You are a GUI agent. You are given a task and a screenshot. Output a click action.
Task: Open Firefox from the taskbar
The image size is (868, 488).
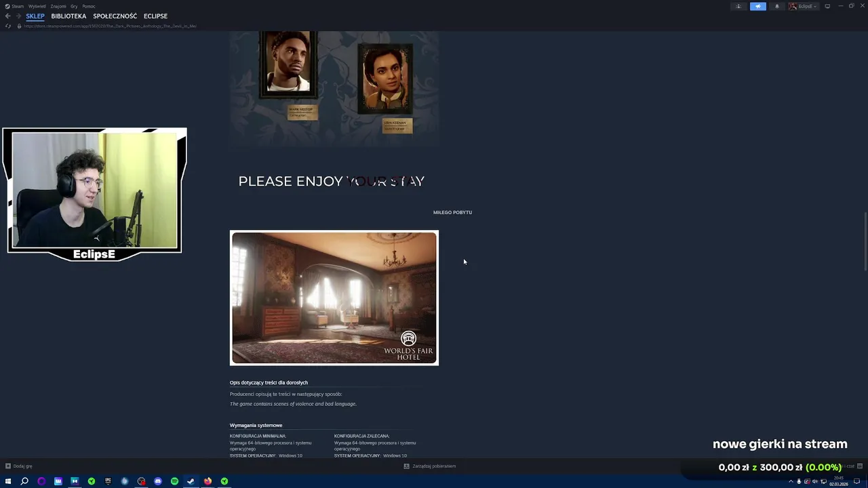208,481
